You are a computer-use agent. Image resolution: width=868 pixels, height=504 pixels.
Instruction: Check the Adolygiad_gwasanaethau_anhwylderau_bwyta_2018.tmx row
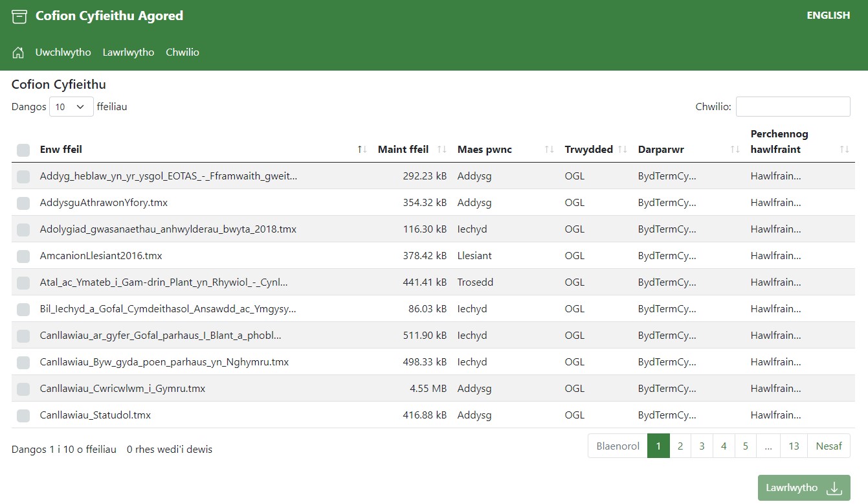point(23,230)
